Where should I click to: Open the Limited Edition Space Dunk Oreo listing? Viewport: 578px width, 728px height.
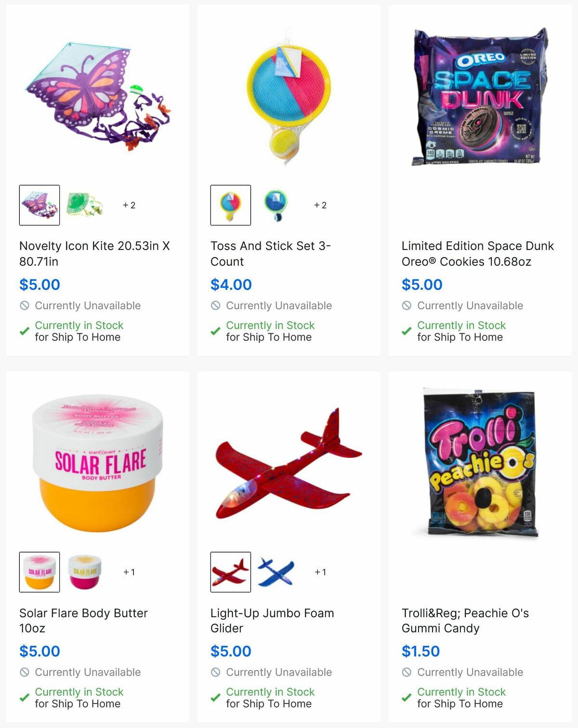(478, 254)
